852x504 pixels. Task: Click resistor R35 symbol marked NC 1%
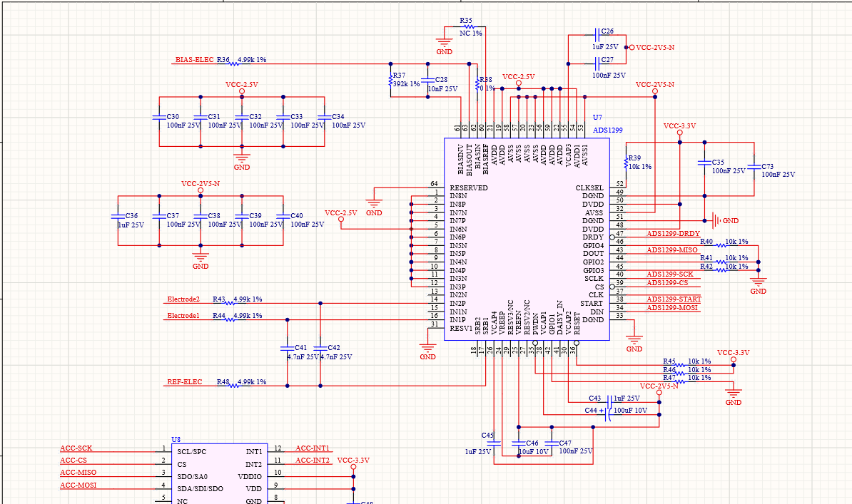point(466,26)
